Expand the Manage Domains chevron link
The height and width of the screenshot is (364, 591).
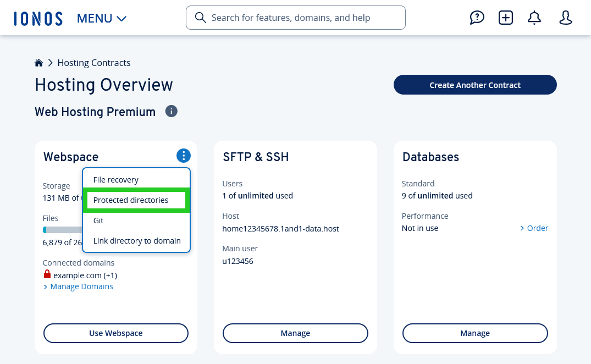tap(78, 286)
